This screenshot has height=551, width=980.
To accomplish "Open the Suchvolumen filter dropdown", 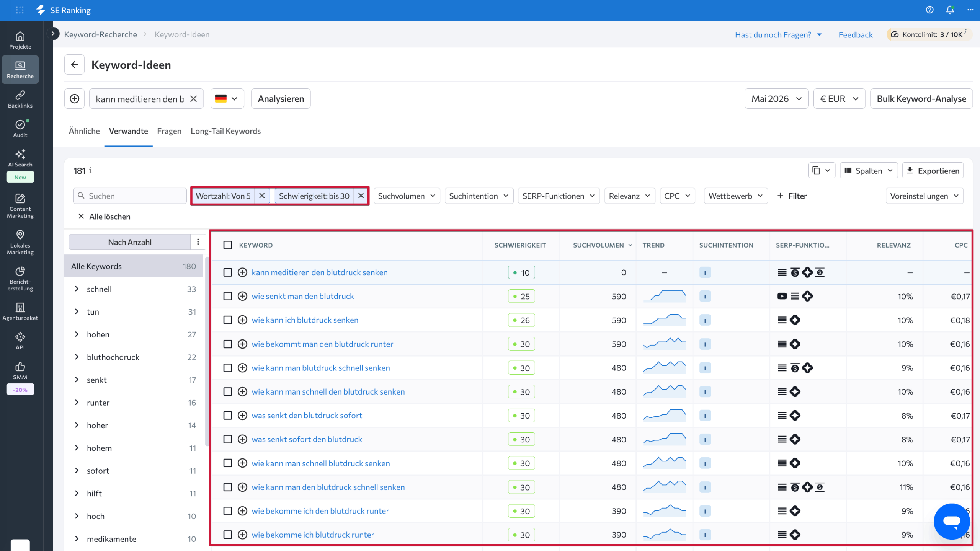I will click(407, 196).
